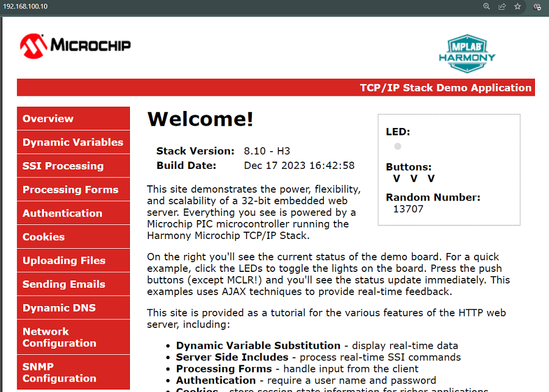Open the Dynamic DNS page
Image resolution: width=549 pixels, height=392 pixels.
(73, 307)
